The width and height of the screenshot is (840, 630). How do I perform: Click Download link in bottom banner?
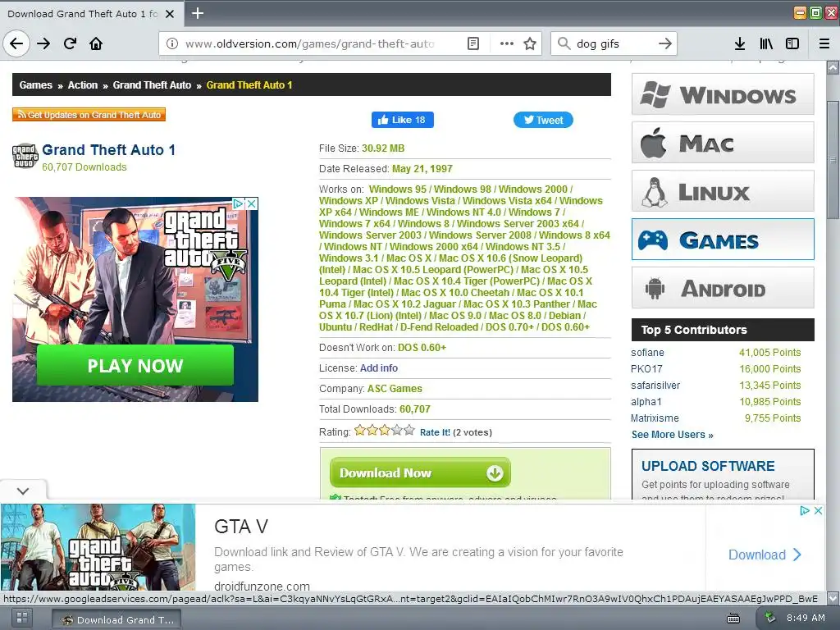[x=765, y=555]
